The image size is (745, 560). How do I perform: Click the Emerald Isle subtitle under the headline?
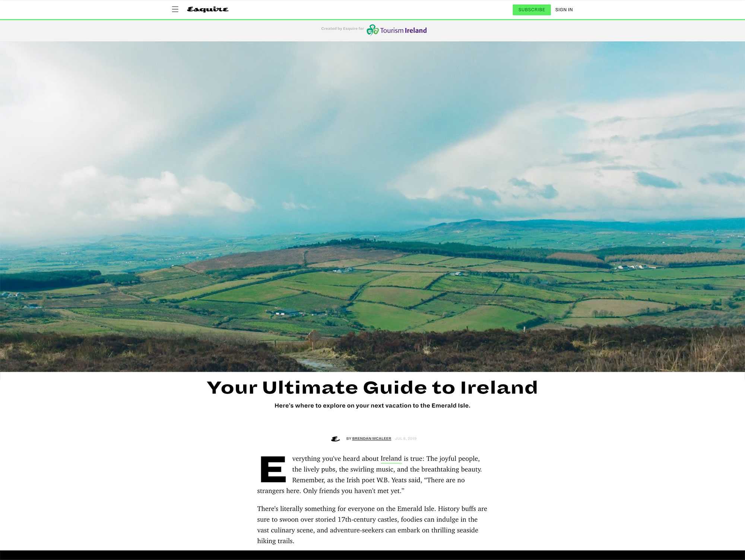click(x=372, y=405)
